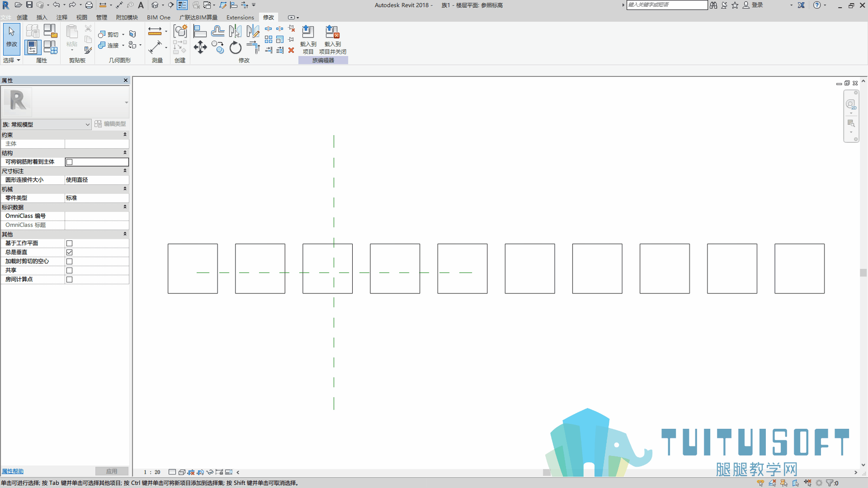868x488 pixels.
Task: Open the 剪切 geometry dropdown arrow
Action: coord(123,34)
